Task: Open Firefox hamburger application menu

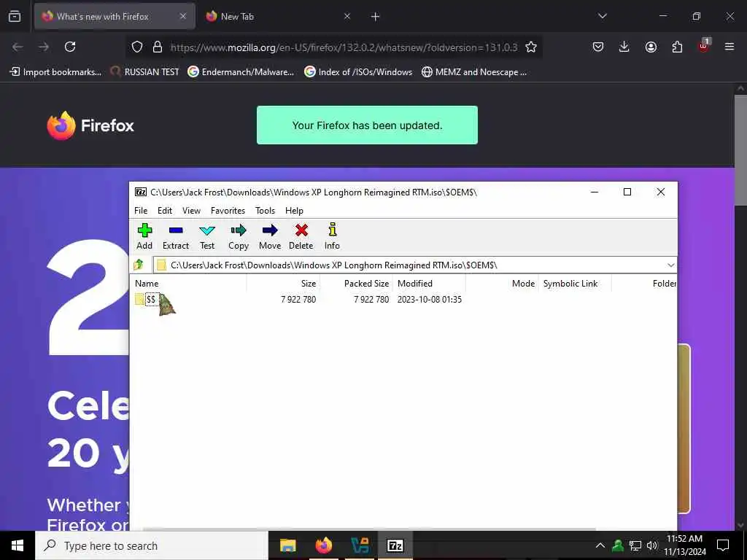Action: tap(729, 47)
